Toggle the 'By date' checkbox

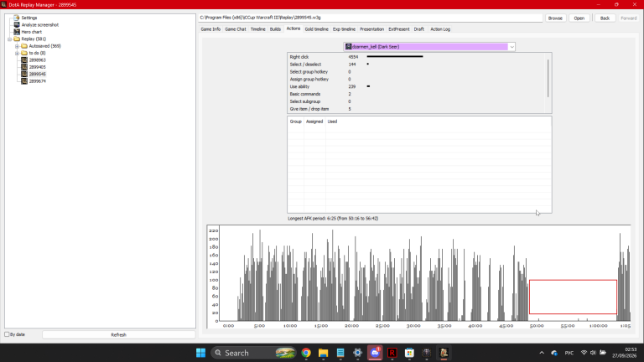pos(7,334)
